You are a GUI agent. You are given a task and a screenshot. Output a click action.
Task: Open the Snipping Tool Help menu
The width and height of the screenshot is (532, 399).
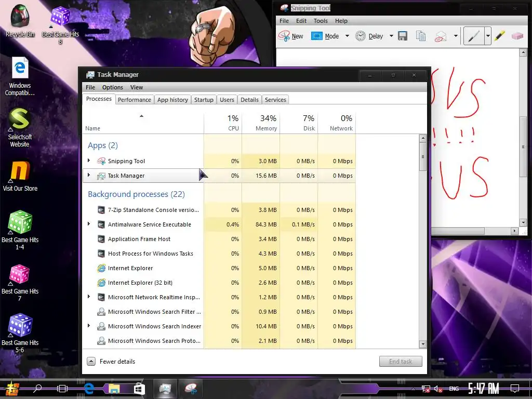pos(341,21)
